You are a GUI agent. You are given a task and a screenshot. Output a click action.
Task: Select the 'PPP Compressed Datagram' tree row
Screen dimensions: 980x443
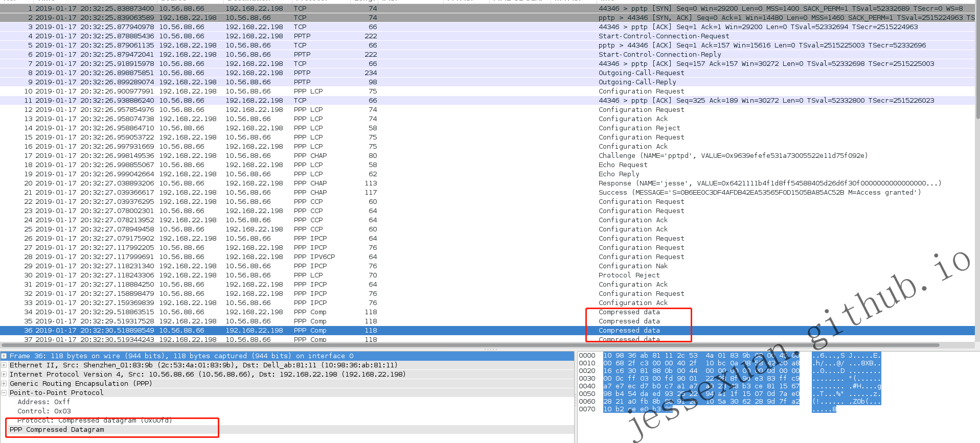click(287, 430)
